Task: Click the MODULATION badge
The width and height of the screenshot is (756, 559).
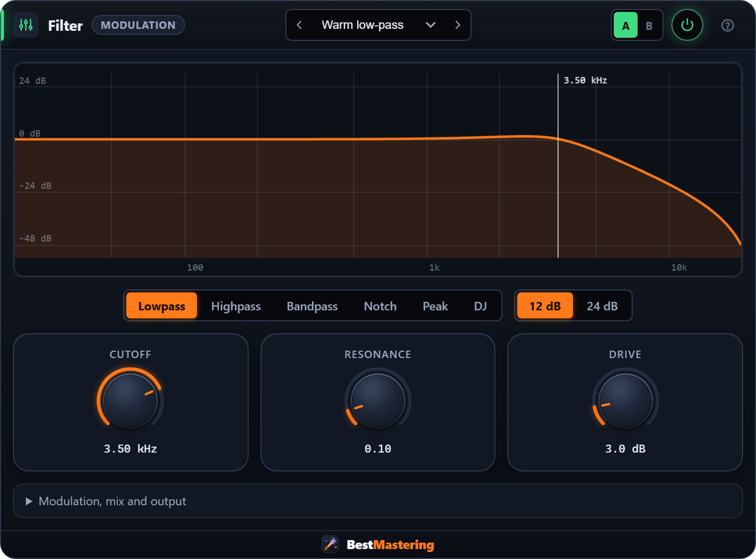Action: point(138,25)
